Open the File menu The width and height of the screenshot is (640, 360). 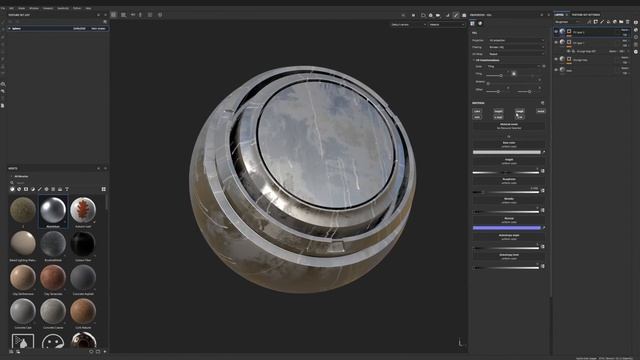(x=3, y=8)
